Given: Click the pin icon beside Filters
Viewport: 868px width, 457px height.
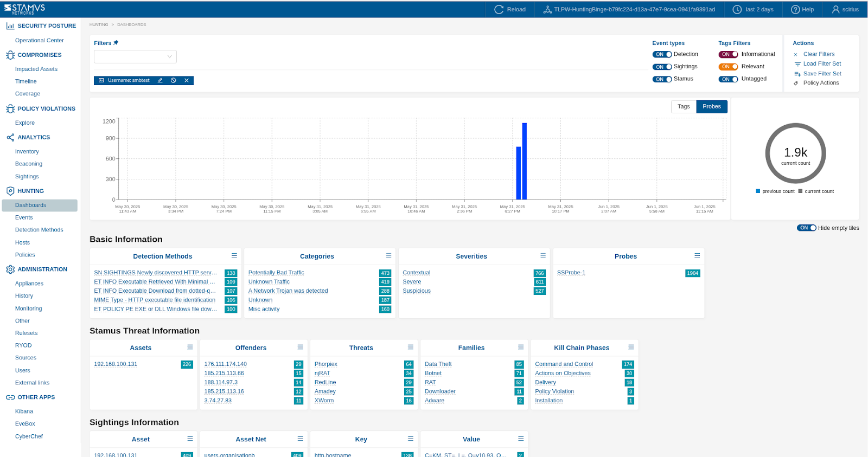Looking at the screenshot, I should (116, 43).
